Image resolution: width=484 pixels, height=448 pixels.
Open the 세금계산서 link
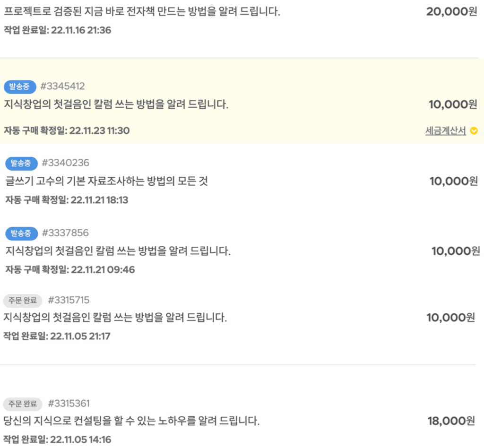coord(445,131)
